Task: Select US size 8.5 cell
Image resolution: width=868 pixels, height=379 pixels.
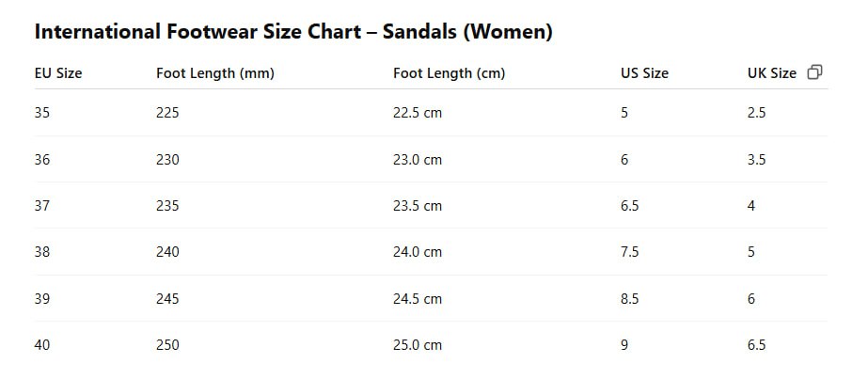Action: 629,299
